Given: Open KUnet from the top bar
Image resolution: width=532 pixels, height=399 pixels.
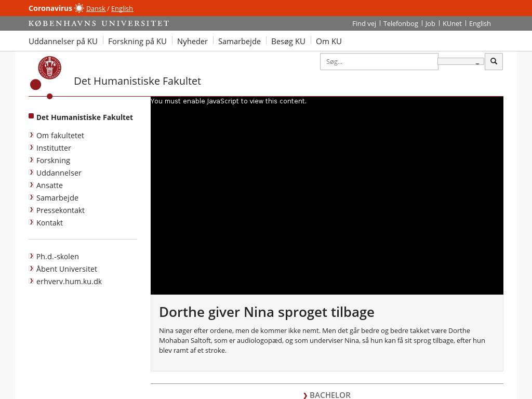Looking at the screenshot, I should (452, 23).
